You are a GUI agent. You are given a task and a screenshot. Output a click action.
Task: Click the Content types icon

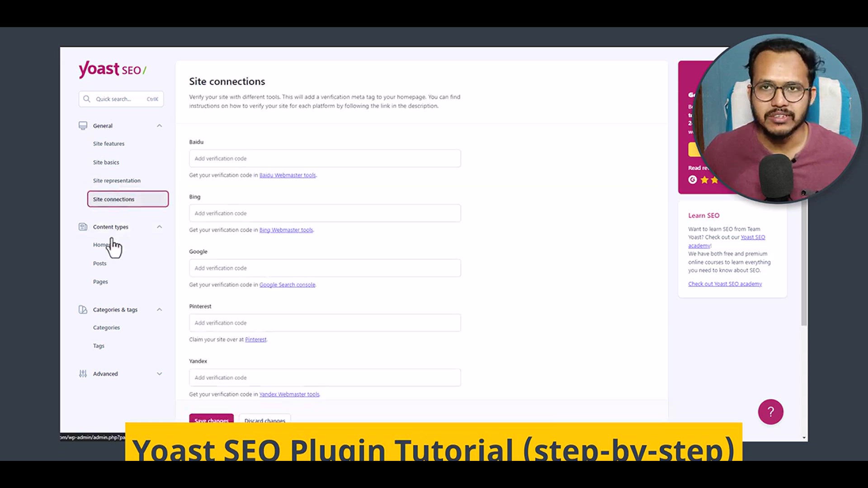click(83, 227)
